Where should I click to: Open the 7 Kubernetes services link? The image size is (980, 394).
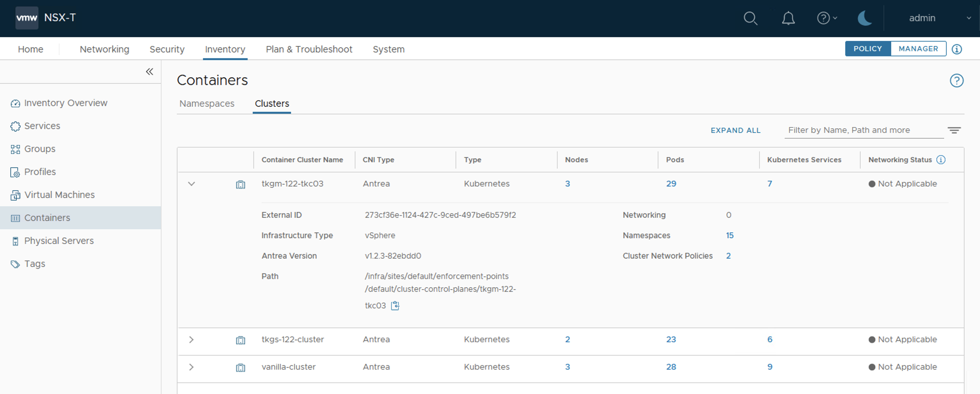pos(769,184)
